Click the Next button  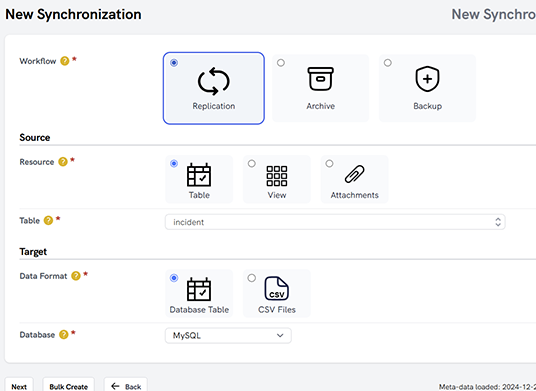(x=19, y=386)
